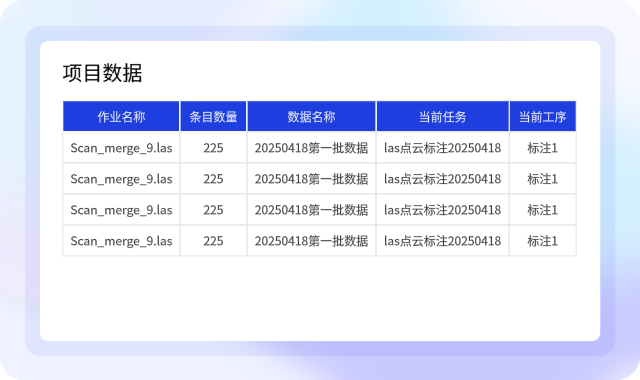
Task: Open Scan_merge_9.las in the second row
Action: 121,179
